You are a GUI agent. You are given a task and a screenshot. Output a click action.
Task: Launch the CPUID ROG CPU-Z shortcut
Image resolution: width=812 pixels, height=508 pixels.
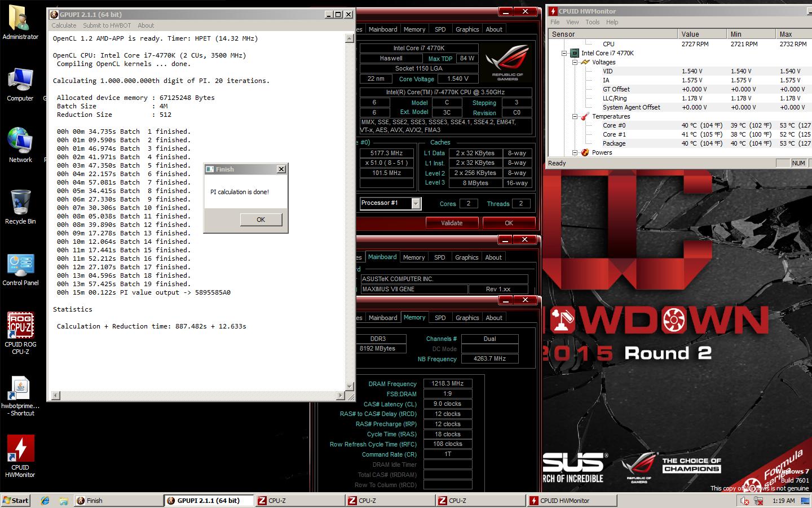click(20, 333)
